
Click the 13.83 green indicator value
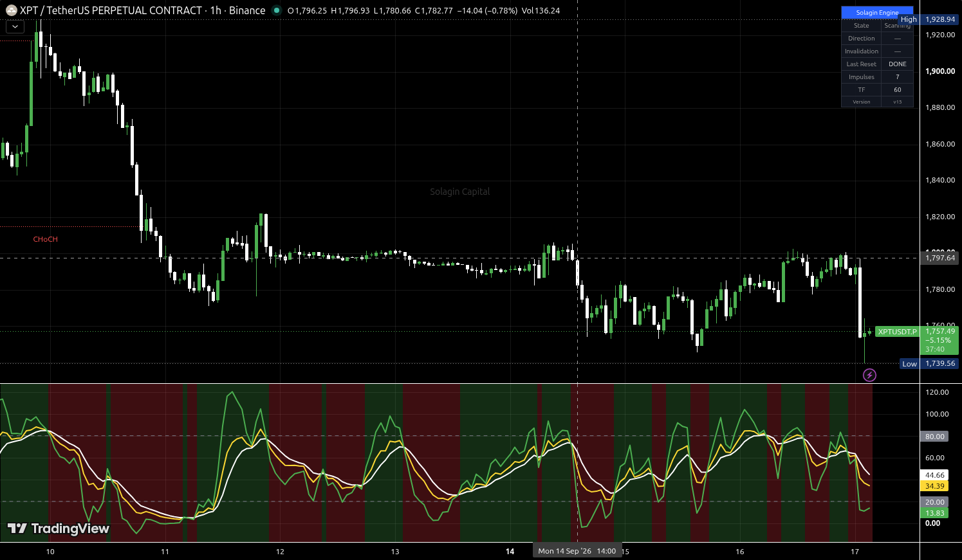point(935,513)
